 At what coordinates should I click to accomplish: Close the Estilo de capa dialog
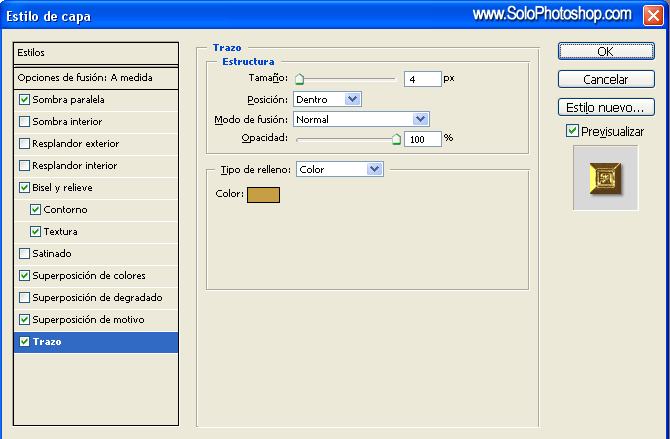[652, 15]
